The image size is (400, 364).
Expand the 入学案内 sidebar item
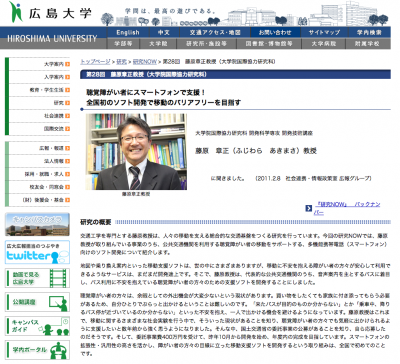click(x=39, y=77)
